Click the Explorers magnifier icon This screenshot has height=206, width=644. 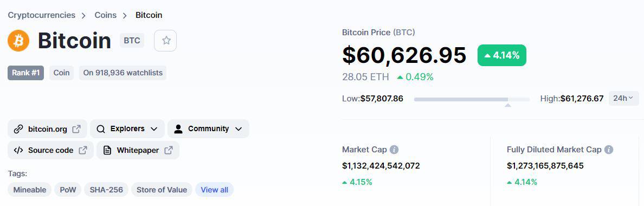point(101,129)
